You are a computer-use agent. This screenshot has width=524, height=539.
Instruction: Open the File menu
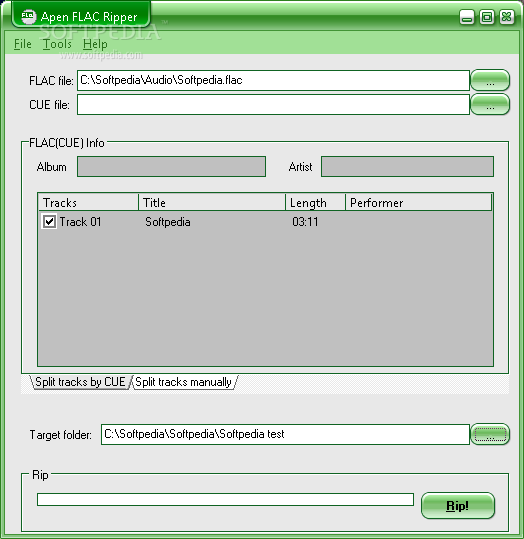click(23, 44)
